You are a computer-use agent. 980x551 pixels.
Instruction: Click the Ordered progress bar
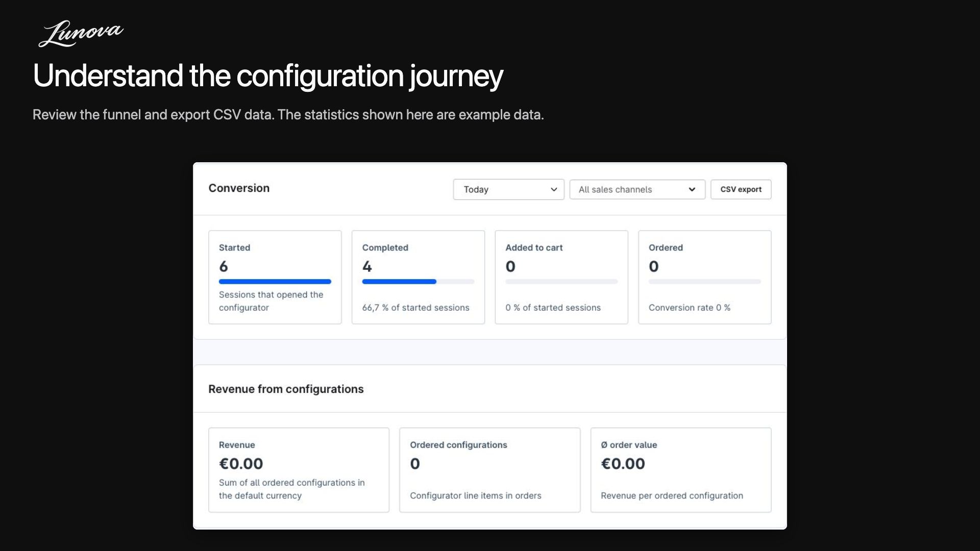pos(705,282)
